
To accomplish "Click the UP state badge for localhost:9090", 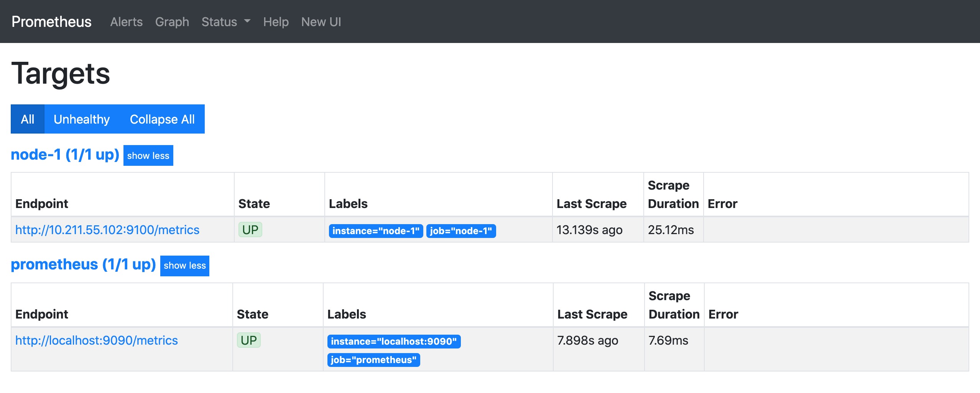I will click(249, 340).
